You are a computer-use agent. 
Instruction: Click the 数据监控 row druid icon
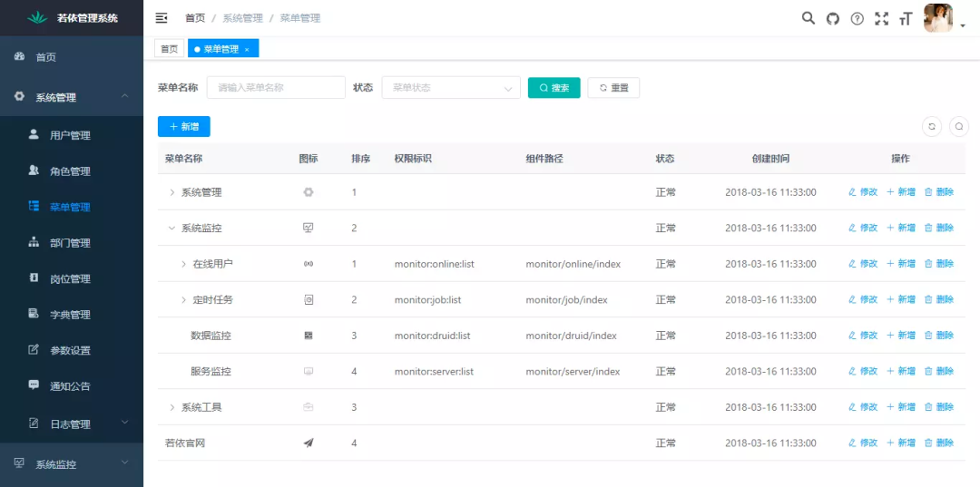309,336
